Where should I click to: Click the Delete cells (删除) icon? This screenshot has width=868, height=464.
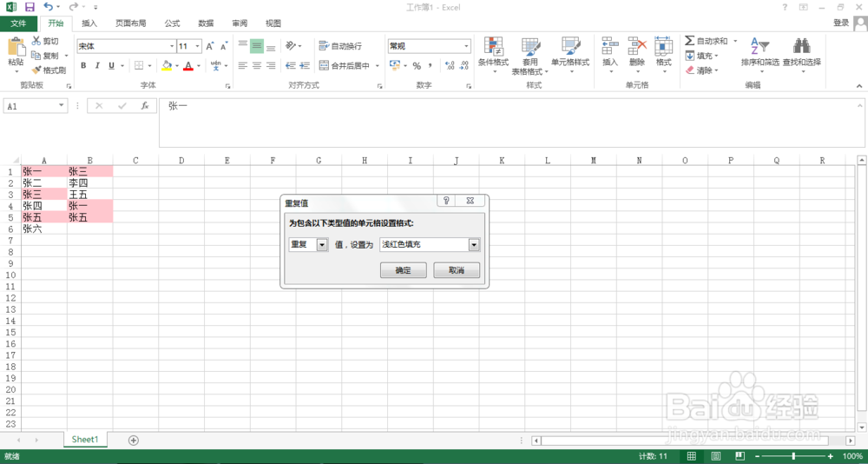[x=637, y=46]
